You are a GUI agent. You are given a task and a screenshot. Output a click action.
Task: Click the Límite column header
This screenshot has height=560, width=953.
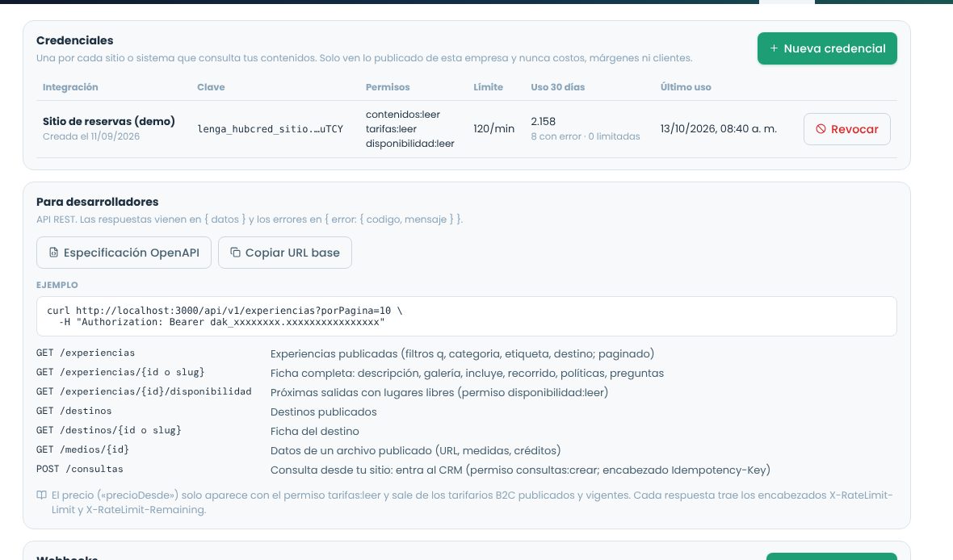(488, 87)
